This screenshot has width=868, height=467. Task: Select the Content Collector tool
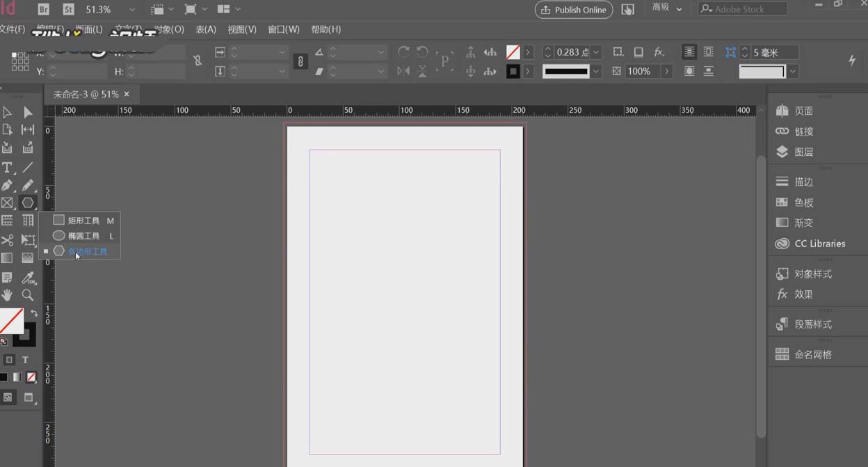pyautogui.click(x=7, y=148)
